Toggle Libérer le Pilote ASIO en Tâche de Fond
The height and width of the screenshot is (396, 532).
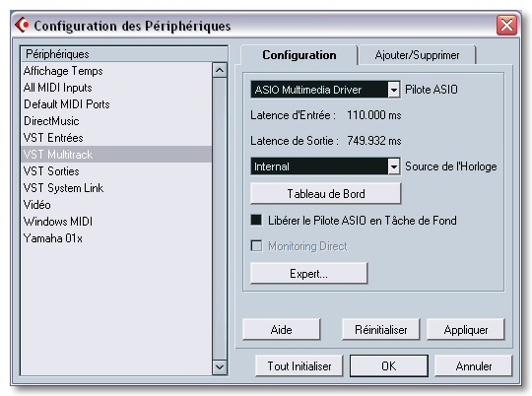pos(256,220)
